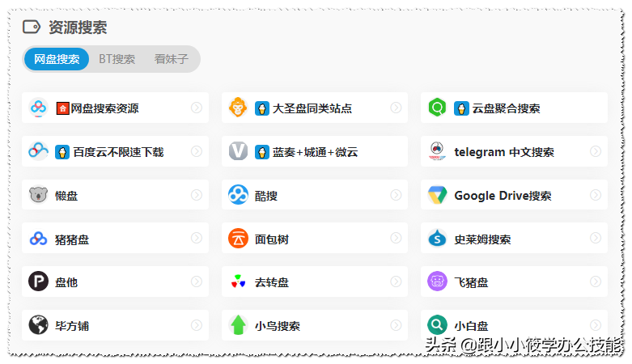
Task: Click the 去转盘 label text
Action: pyautogui.click(x=272, y=282)
